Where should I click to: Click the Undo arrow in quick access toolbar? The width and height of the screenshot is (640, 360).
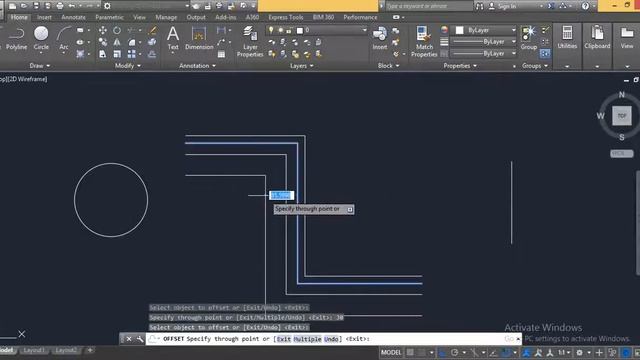tap(72, 6)
